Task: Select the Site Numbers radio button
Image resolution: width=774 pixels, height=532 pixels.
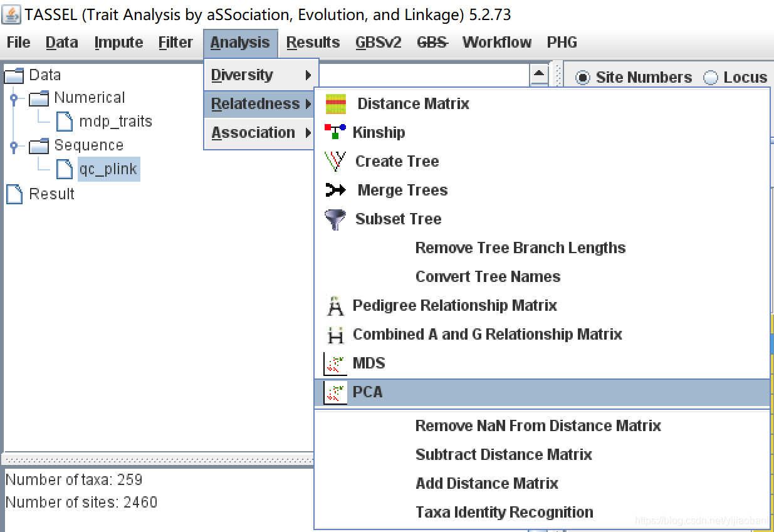Action: [x=583, y=78]
